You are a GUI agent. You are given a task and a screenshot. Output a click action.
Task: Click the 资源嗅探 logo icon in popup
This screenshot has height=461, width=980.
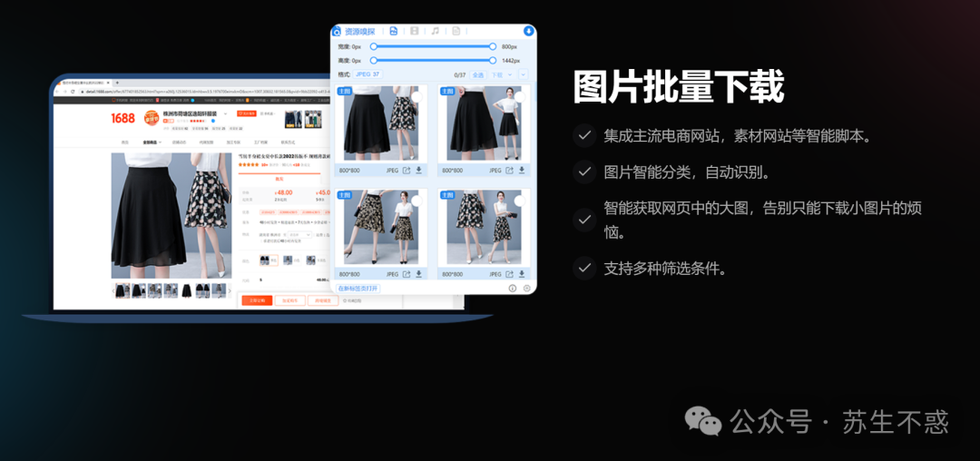tap(338, 31)
